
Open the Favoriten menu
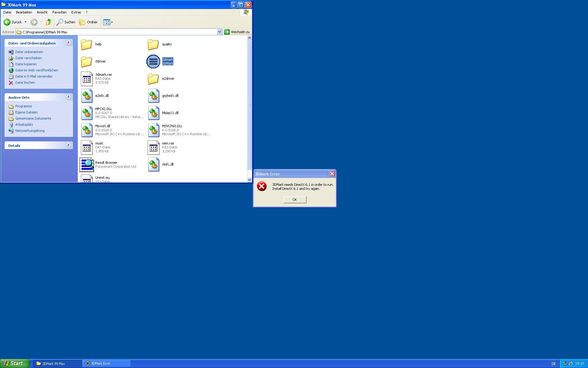[x=59, y=12]
